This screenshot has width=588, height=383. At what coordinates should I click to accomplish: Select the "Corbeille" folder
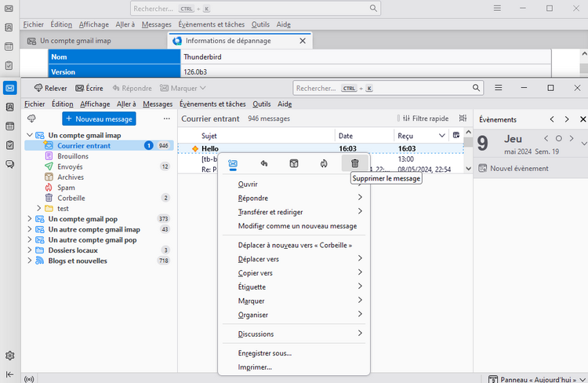point(71,198)
